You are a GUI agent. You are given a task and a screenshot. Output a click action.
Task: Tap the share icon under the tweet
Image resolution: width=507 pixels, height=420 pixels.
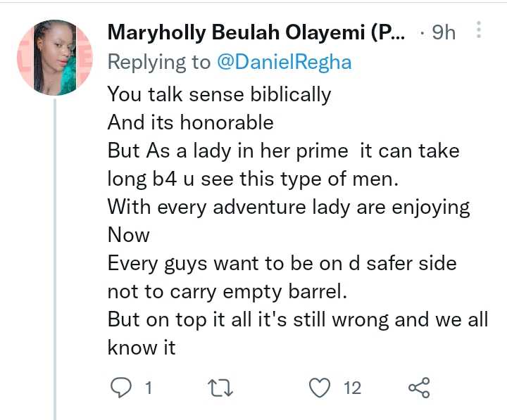click(x=419, y=387)
